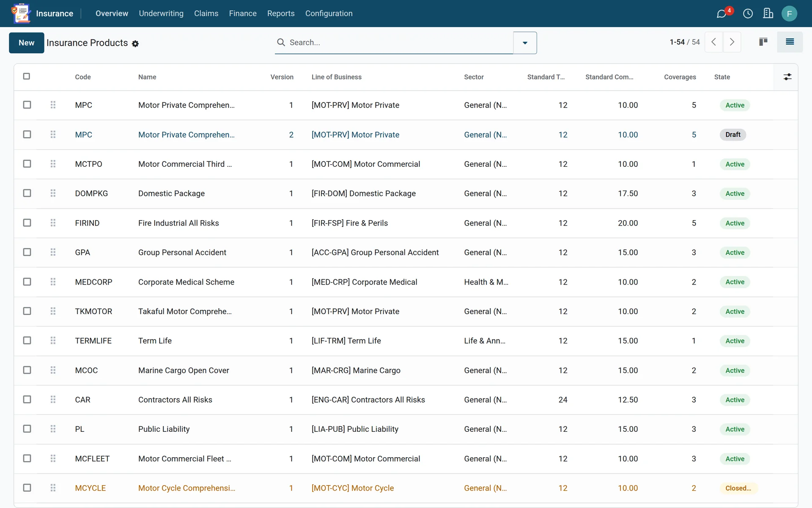This screenshot has height=508, width=812.
Task: Click in the Search input field
Action: click(400, 42)
